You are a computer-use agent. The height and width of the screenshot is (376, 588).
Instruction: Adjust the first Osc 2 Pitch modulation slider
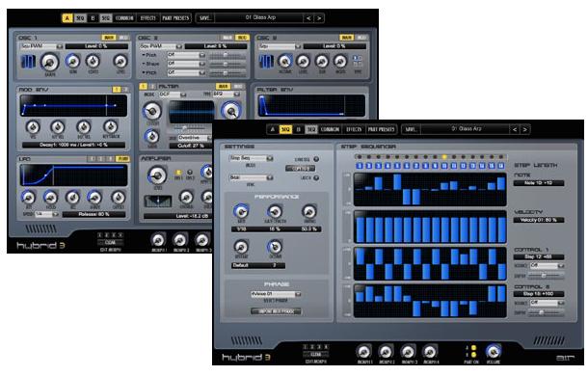[227, 55]
